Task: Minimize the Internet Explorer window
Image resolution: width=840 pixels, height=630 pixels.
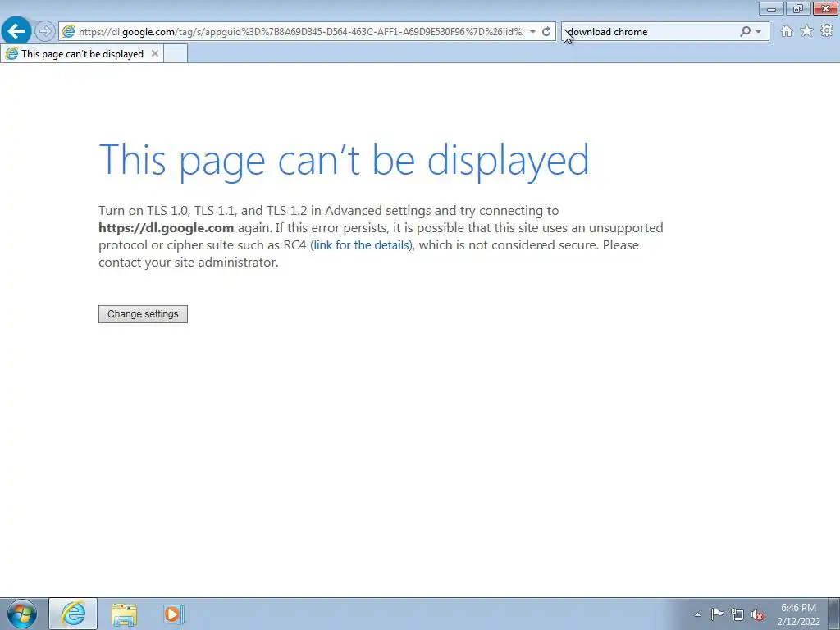Action: pyautogui.click(x=771, y=8)
